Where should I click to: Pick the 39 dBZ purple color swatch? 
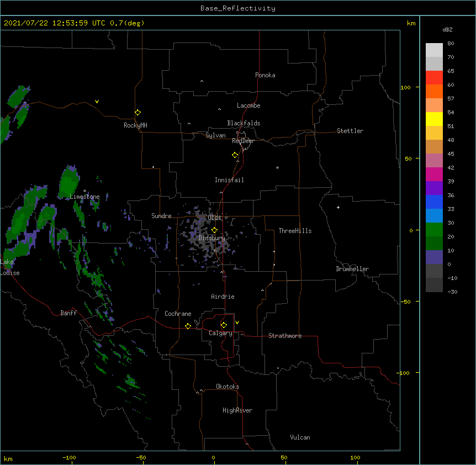pyautogui.click(x=434, y=188)
